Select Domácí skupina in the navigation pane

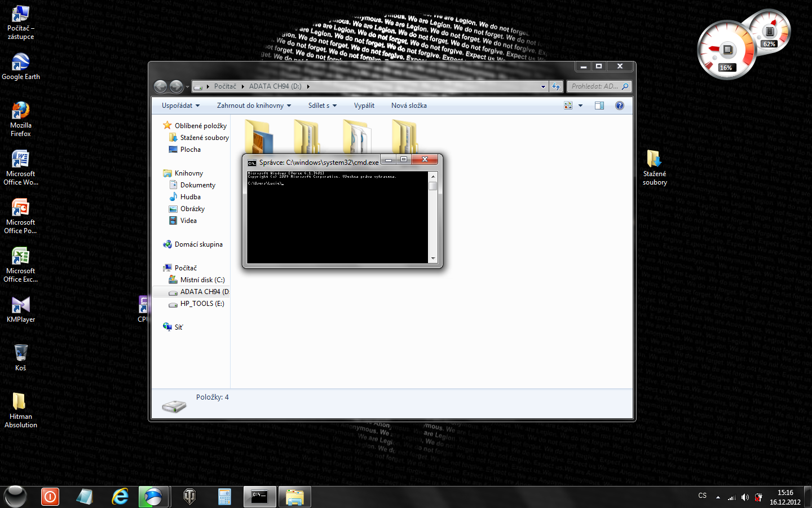pos(193,244)
